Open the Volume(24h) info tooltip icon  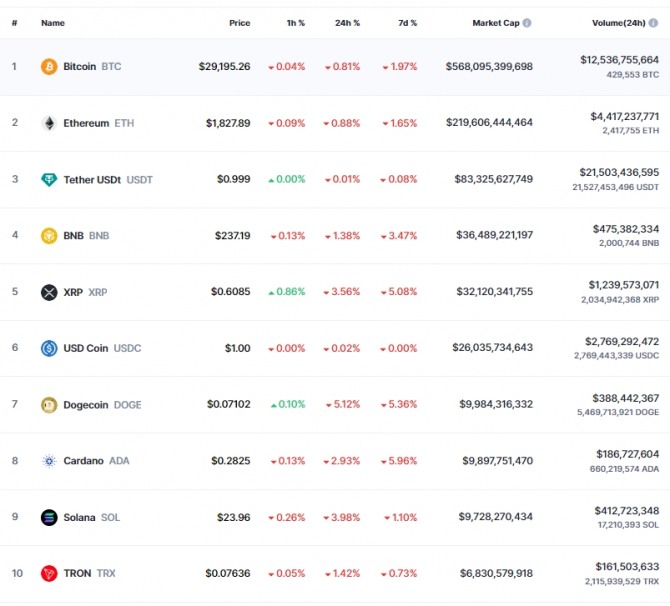tap(653, 23)
